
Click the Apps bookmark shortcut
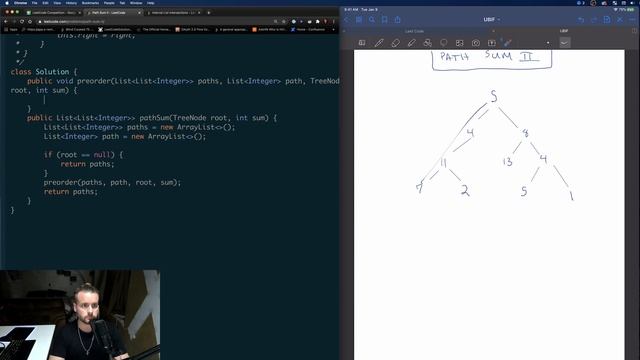tap(11, 29)
